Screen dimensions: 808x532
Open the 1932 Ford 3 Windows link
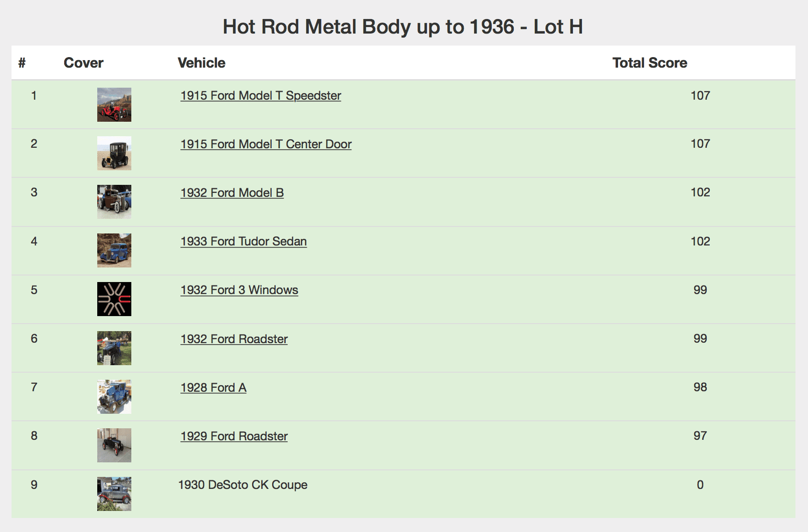click(x=239, y=290)
